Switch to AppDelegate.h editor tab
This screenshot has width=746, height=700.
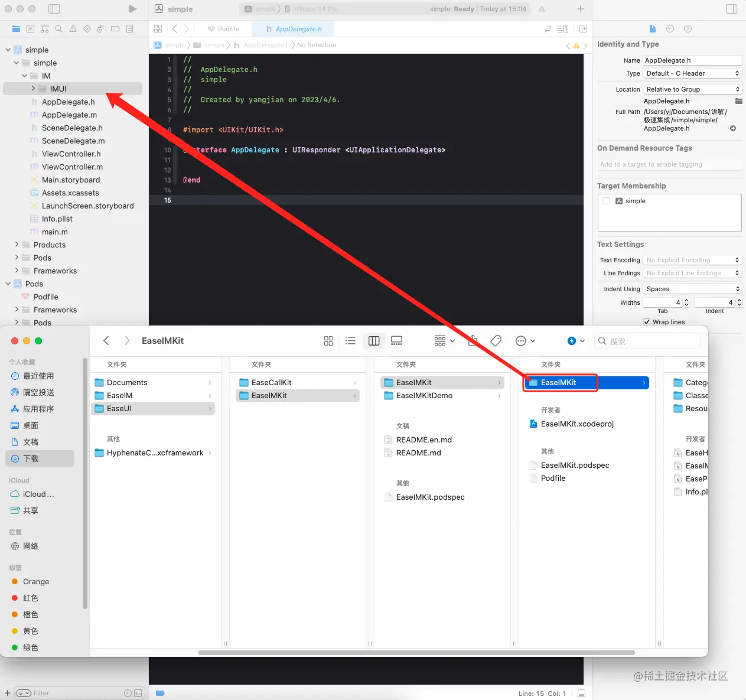coord(293,29)
